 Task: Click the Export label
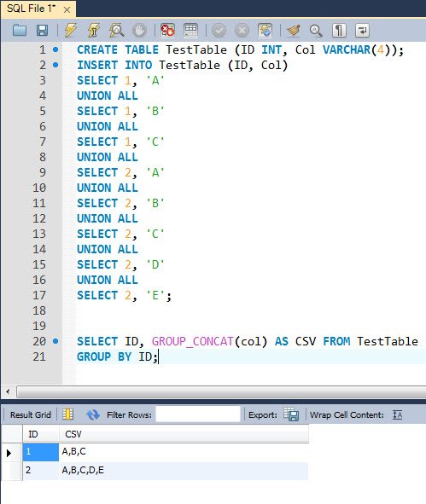(263, 415)
